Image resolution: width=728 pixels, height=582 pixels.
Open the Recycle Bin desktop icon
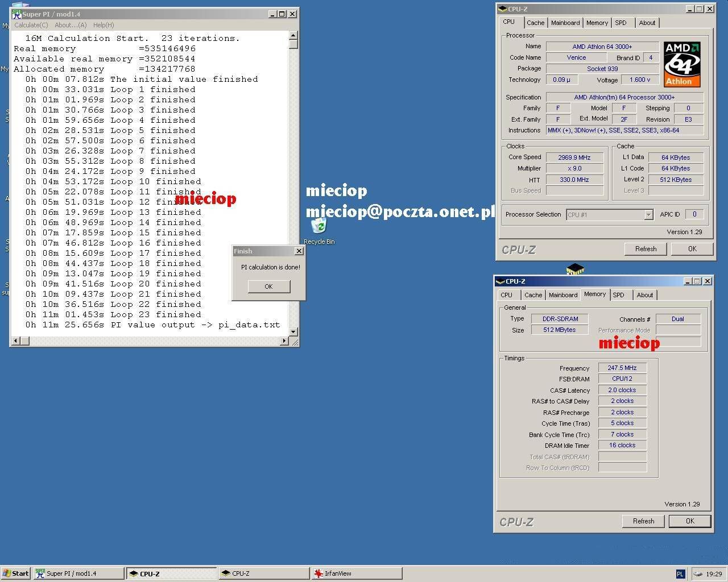point(318,227)
